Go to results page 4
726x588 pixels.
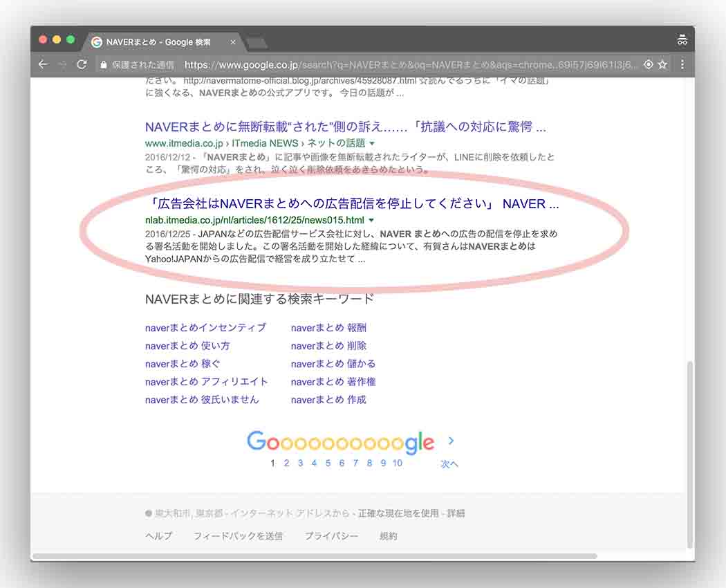pos(314,463)
